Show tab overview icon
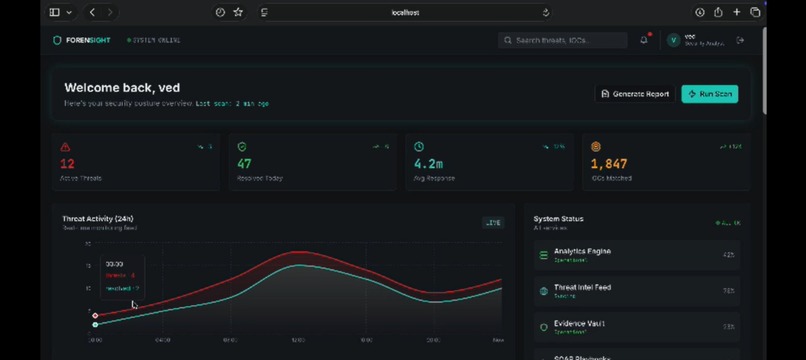The image size is (806, 360). click(x=755, y=12)
